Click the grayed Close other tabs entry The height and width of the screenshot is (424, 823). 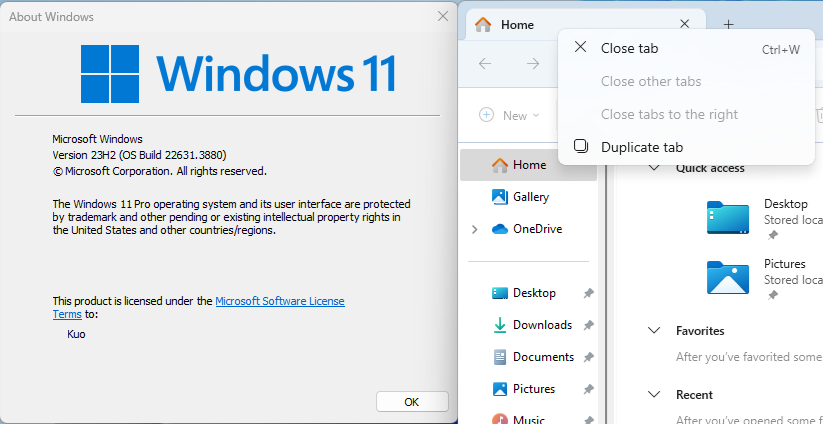(687, 81)
